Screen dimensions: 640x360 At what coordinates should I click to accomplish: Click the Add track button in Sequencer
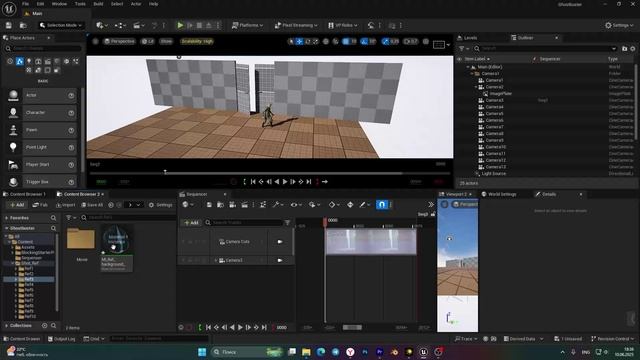click(191, 222)
